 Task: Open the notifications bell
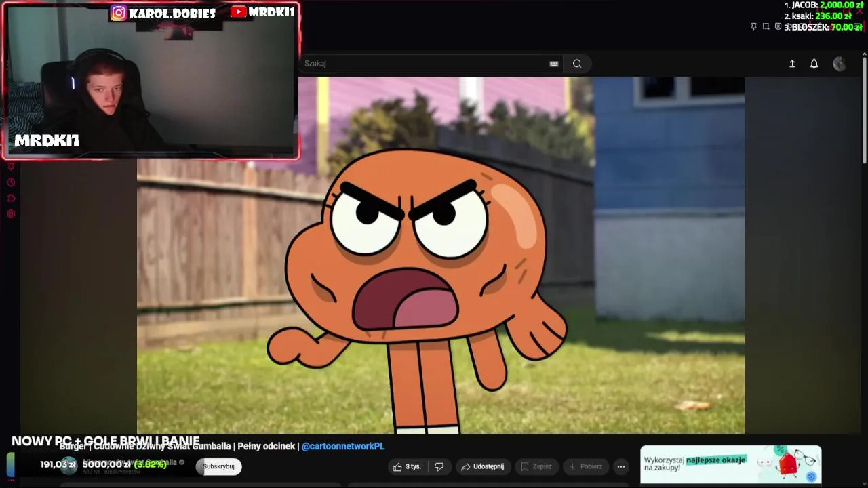[x=814, y=64]
